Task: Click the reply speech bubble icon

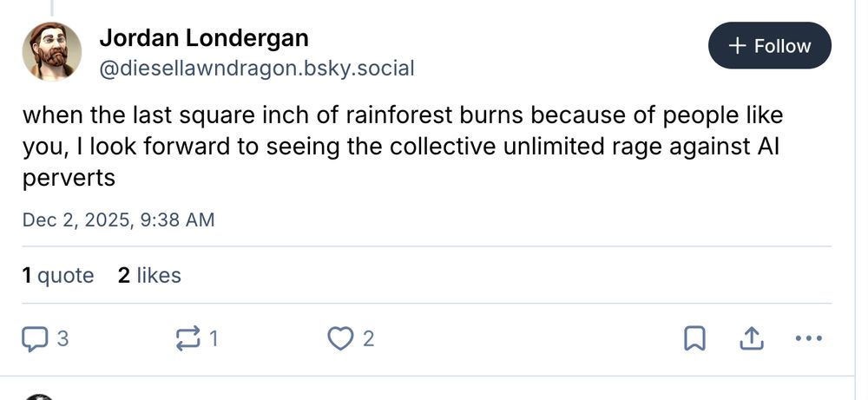Action: pos(35,338)
